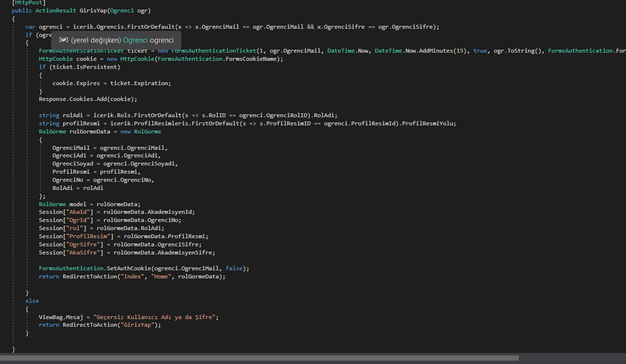Click 'ticket.IsPersistent' in the if condition

click(x=85, y=67)
